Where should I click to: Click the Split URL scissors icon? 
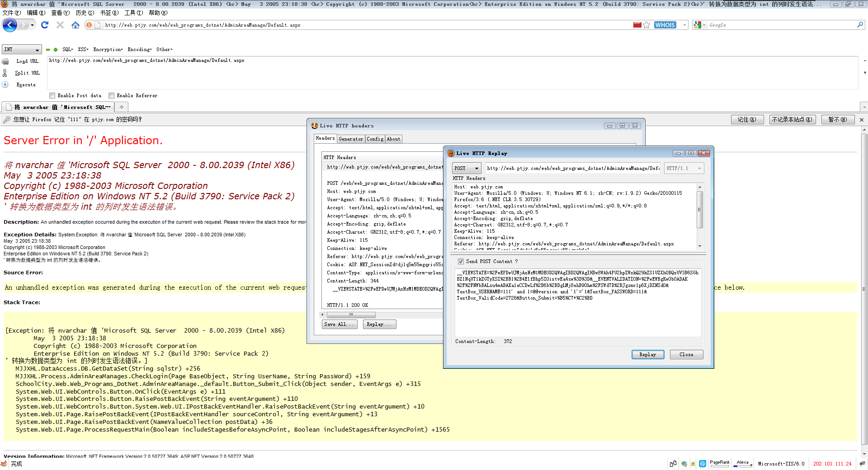tap(5, 73)
